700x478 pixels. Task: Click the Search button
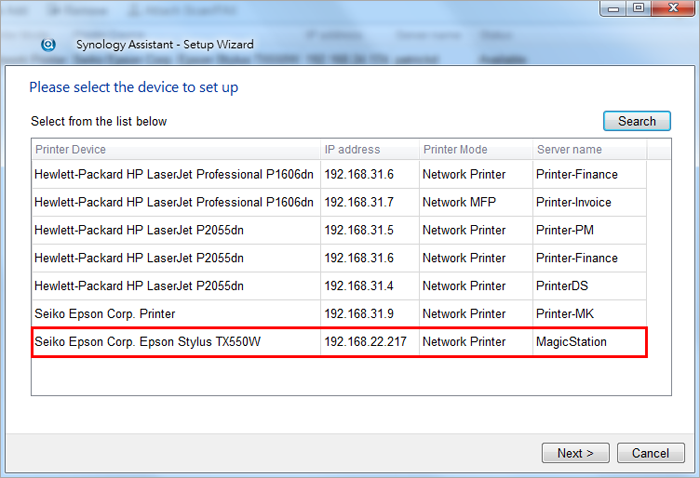(x=636, y=121)
